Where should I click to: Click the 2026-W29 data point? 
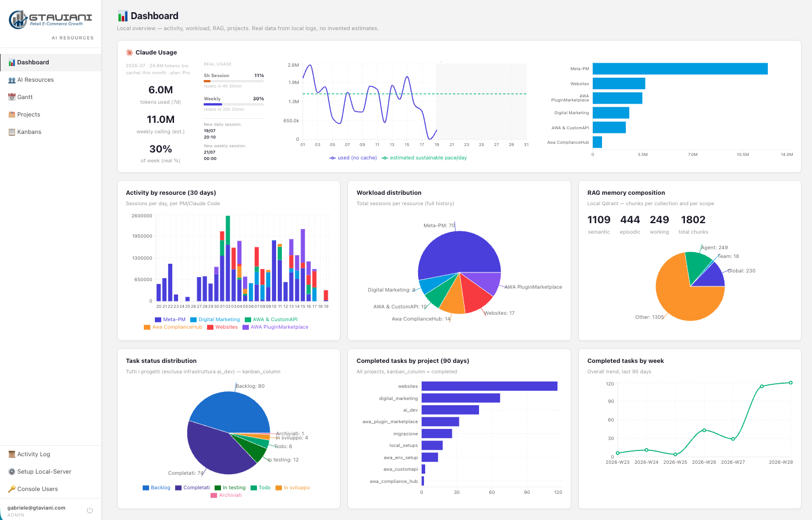(791, 383)
